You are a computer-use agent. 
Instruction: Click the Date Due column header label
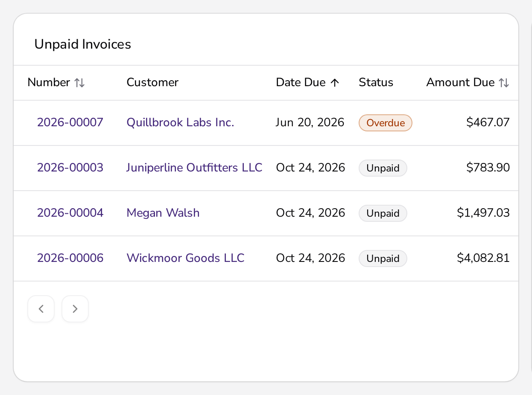tap(301, 83)
